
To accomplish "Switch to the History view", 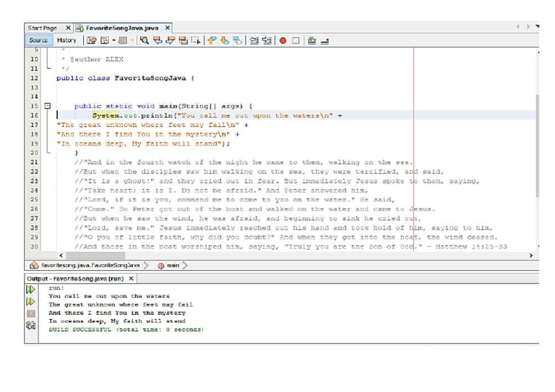I will tap(66, 40).
